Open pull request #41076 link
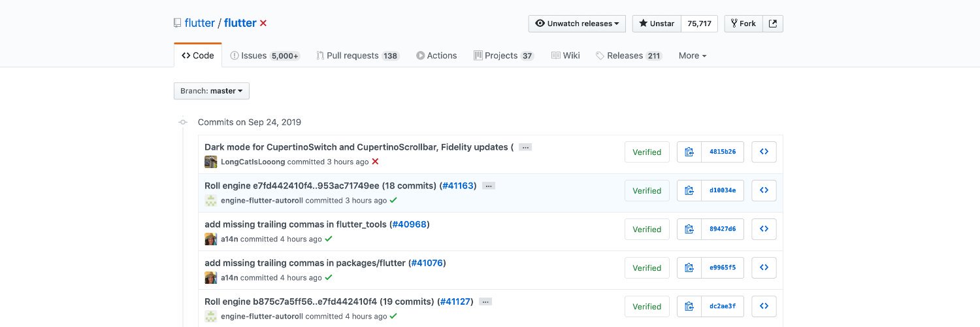 coord(427,263)
